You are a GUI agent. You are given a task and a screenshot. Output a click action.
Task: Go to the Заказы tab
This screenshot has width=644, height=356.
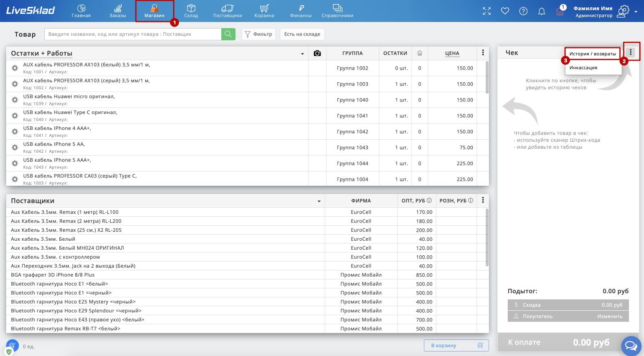pyautogui.click(x=118, y=11)
